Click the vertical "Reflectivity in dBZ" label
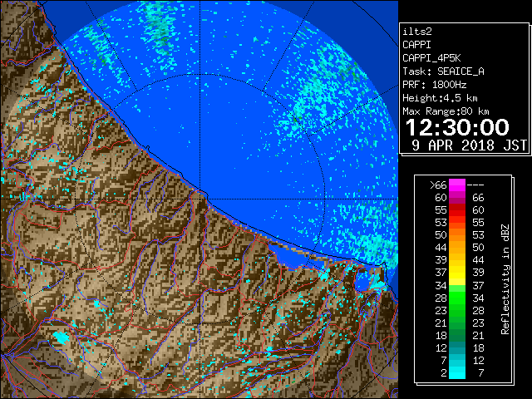 coord(505,279)
